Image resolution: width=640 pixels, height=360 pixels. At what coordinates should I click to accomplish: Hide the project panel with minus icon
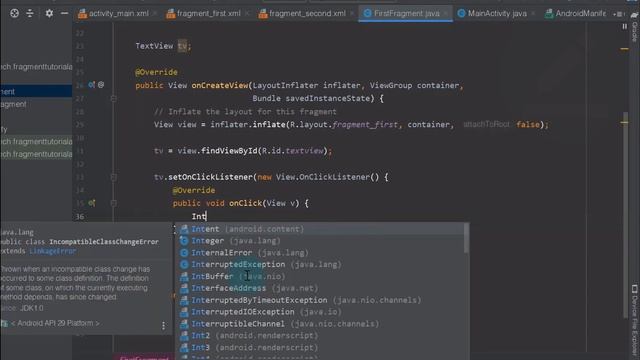[64, 13]
